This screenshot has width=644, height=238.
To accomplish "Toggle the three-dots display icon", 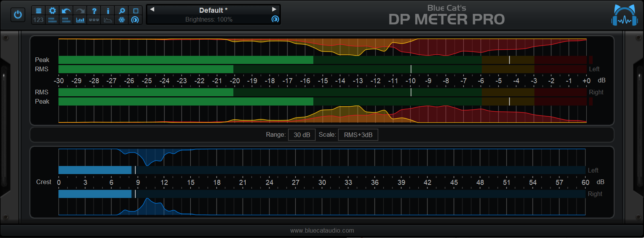I will [x=94, y=20].
